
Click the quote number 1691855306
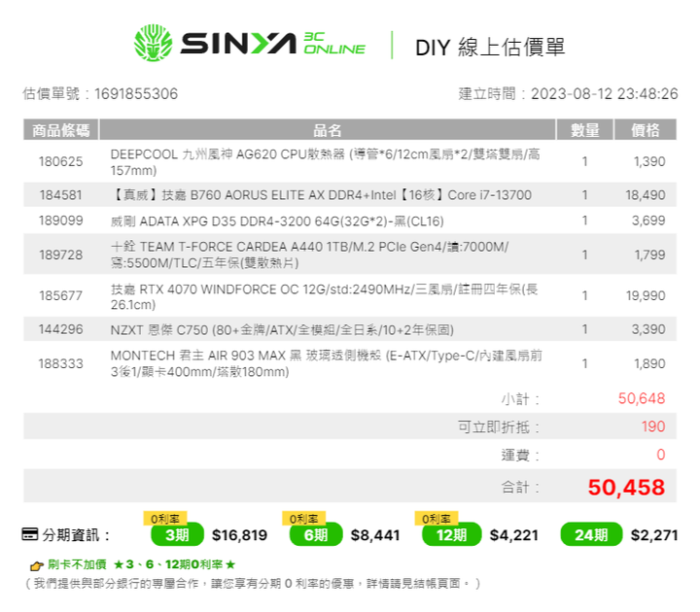tap(136, 93)
